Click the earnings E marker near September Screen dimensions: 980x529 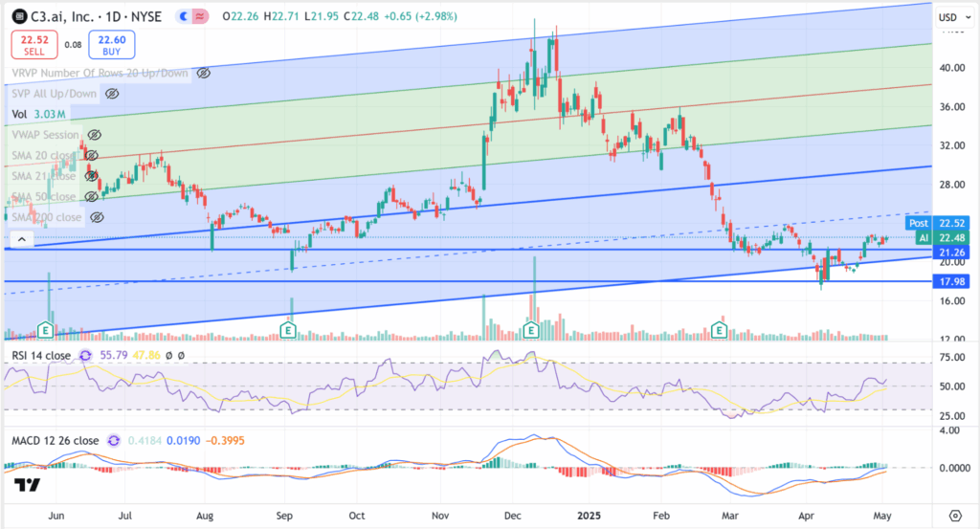click(287, 330)
